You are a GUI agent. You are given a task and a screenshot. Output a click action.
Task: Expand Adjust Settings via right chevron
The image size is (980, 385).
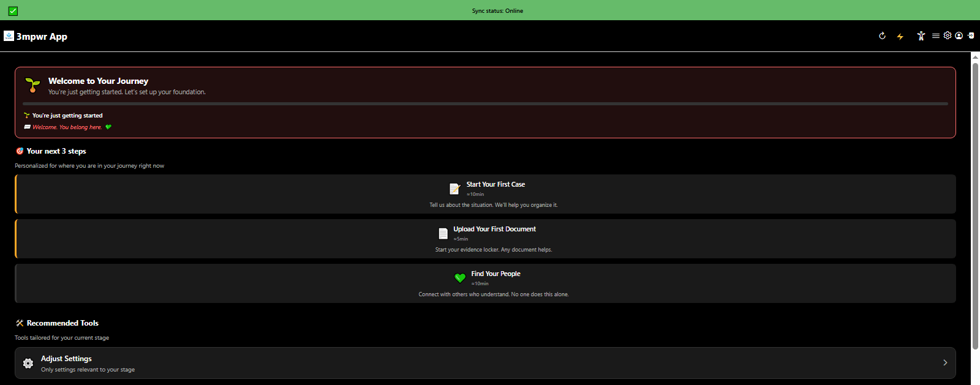coord(945,363)
